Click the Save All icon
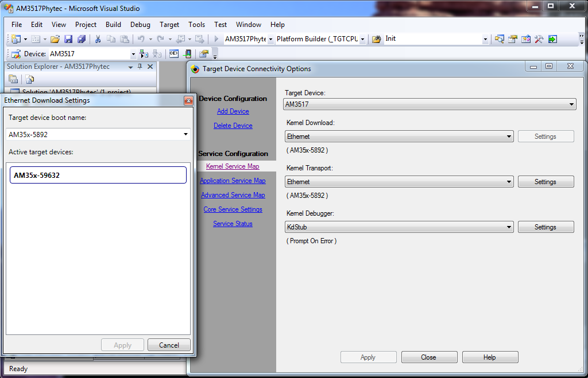Image resolution: width=588 pixels, height=378 pixels. point(82,39)
